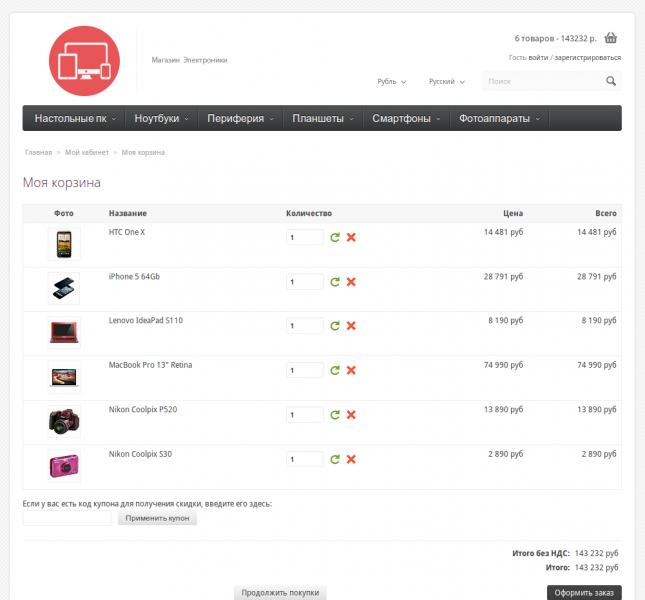Click the 6 товаров - 143232 р. cart summary

[555, 38]
